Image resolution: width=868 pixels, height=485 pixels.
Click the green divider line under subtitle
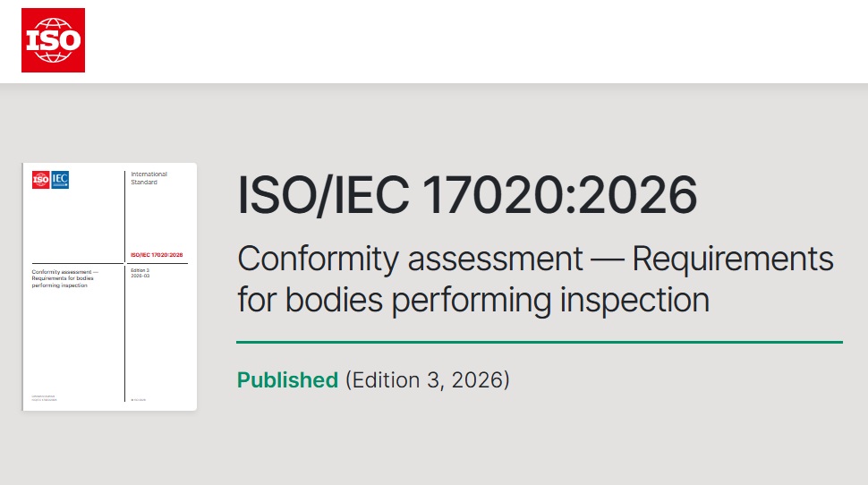tap(540, 342)
